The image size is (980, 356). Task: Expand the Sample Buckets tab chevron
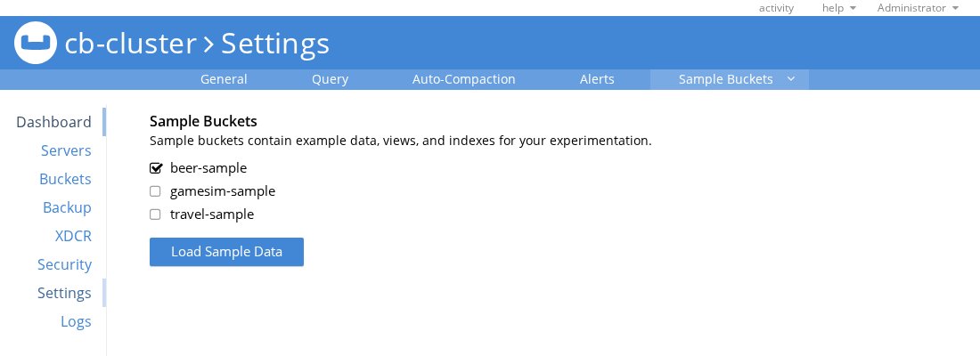tap(790, 79)
